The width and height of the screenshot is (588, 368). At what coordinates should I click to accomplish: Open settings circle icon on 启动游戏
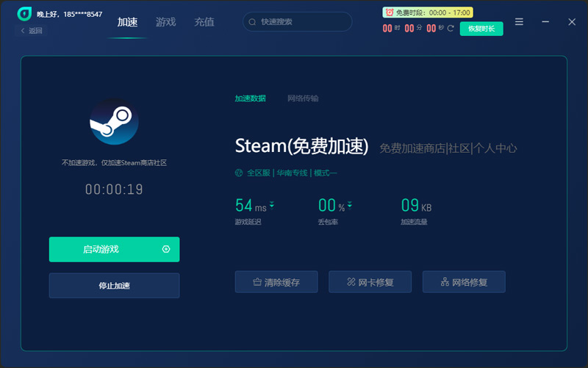click(166, 249)
